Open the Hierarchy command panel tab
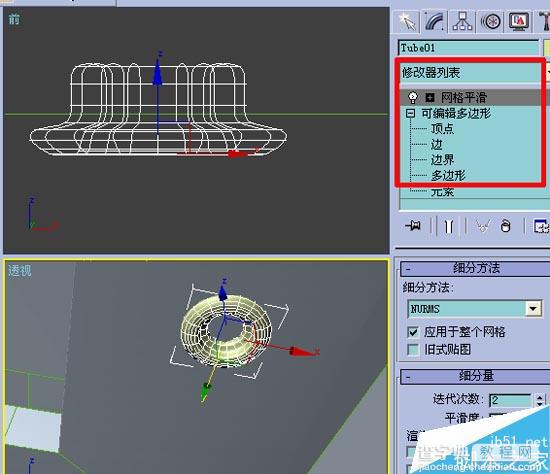Image resolution: width=550 pixels, height=474 pixels. 462,21
